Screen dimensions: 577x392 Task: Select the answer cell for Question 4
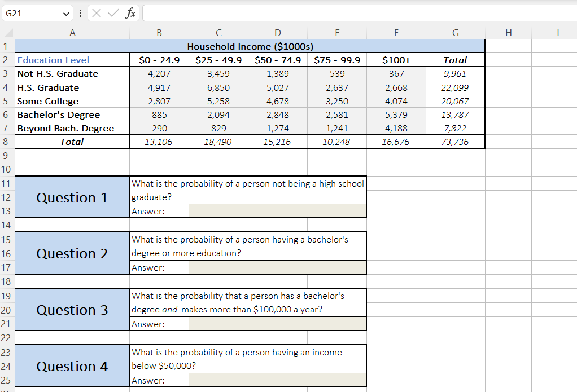pyautogui.click(x=277, y=380)
